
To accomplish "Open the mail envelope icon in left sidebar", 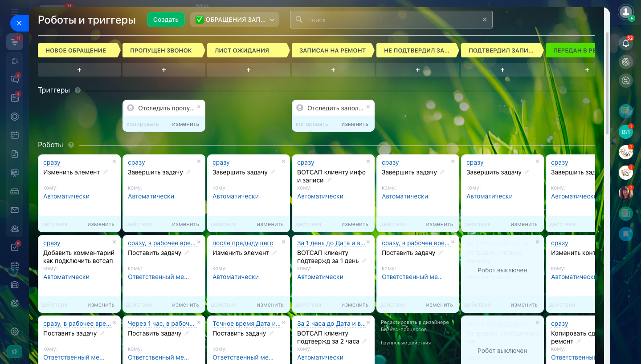I will click(x=15, y=210).
